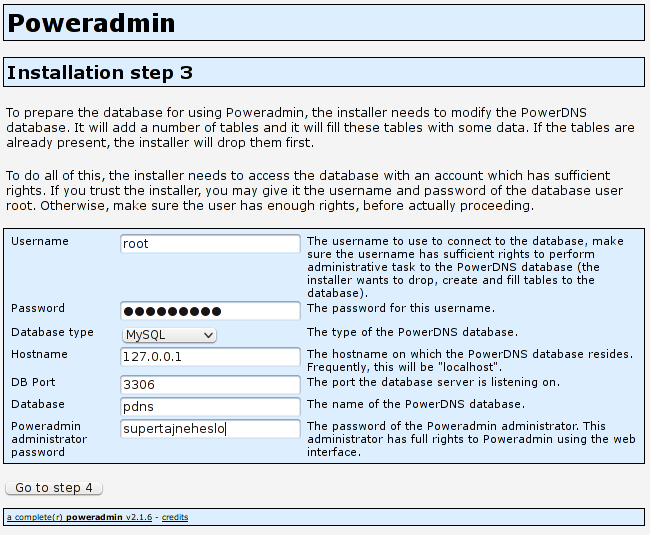
Task: Click 'The password for this username.' description
Action: click(401, 308)
